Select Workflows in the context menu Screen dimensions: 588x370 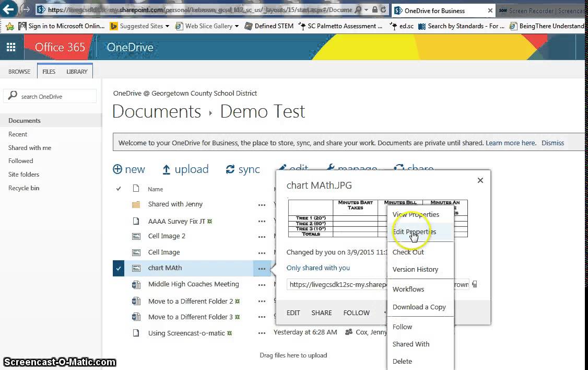tap(408, 290)
